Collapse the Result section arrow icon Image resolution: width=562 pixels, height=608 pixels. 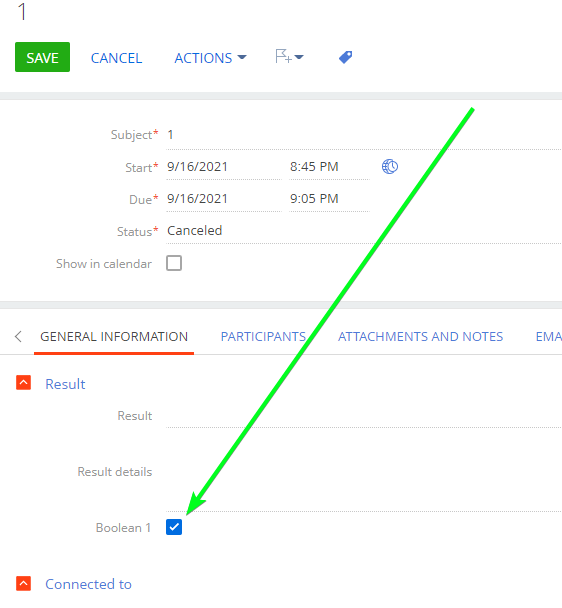pos(23,383)
